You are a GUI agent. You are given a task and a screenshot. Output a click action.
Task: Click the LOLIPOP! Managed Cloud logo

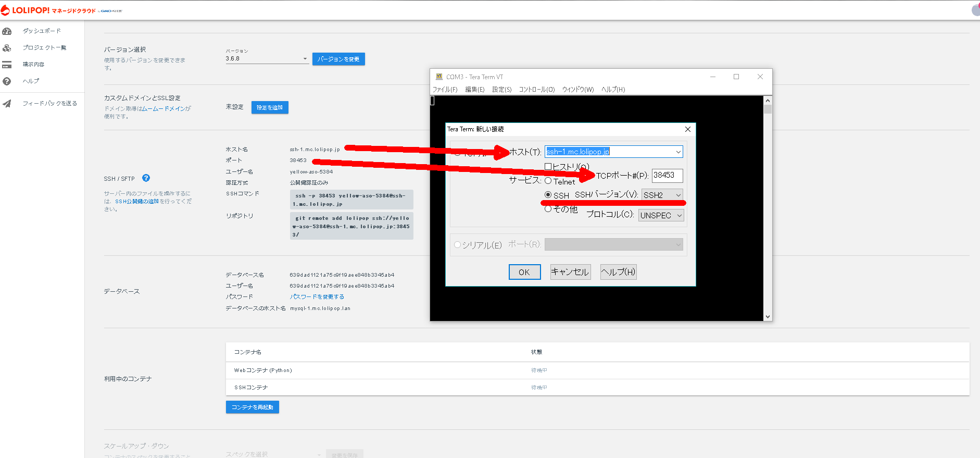pos(61,10)
